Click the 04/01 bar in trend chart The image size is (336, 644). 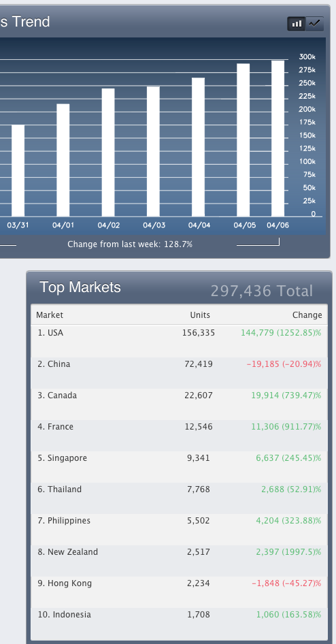[x=63, y=160]
